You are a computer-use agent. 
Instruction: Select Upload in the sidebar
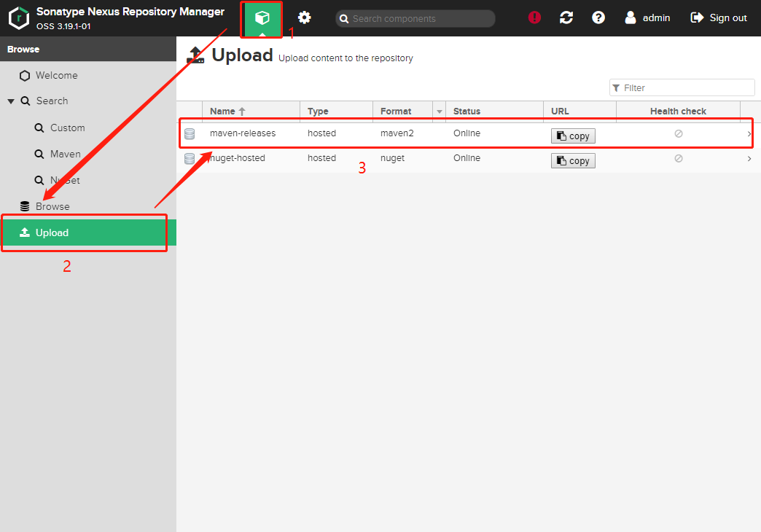52,232
